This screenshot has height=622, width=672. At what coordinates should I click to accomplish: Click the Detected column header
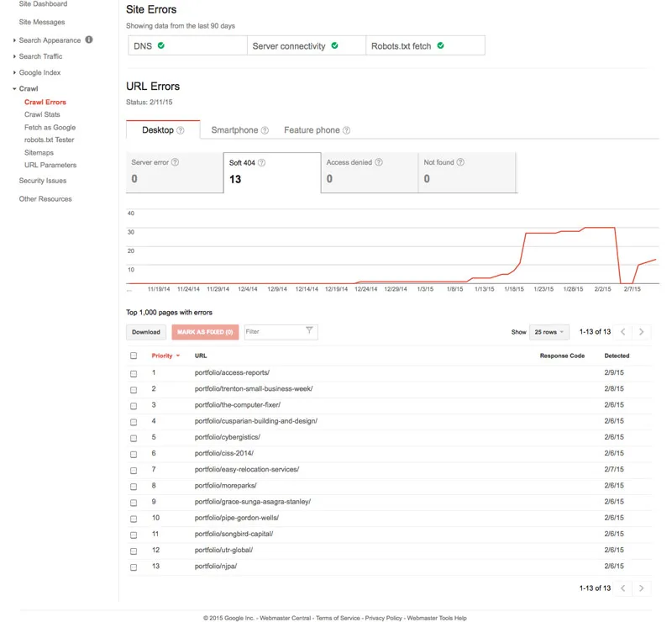coord(617,356)
